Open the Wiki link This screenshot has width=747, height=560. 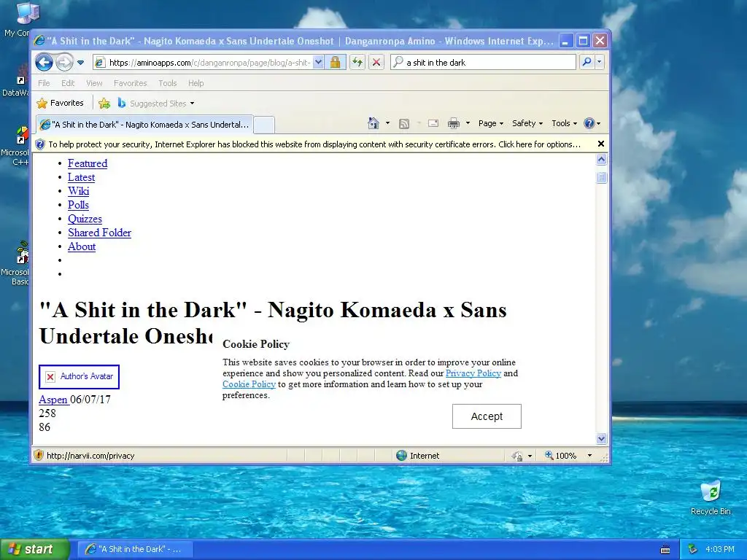click(x=79, y=191)
